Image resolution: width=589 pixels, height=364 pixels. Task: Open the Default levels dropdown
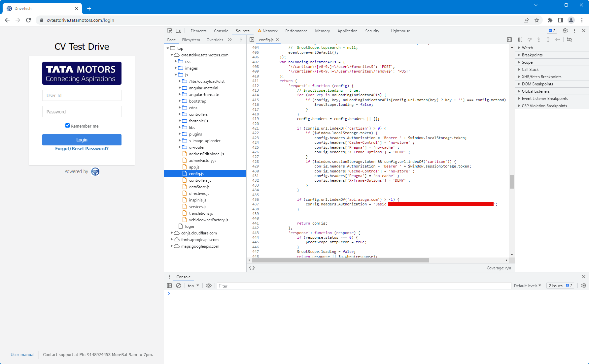527,286
